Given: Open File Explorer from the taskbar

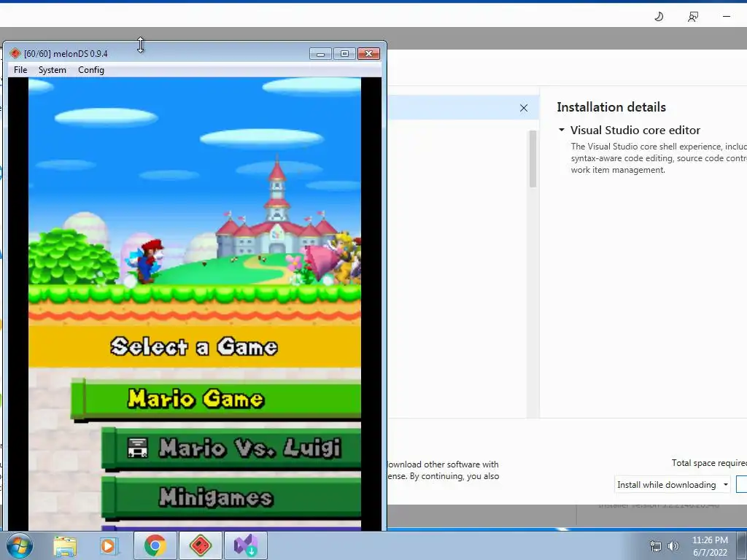Looking at the screenshot, I should (x=65, y=546).
